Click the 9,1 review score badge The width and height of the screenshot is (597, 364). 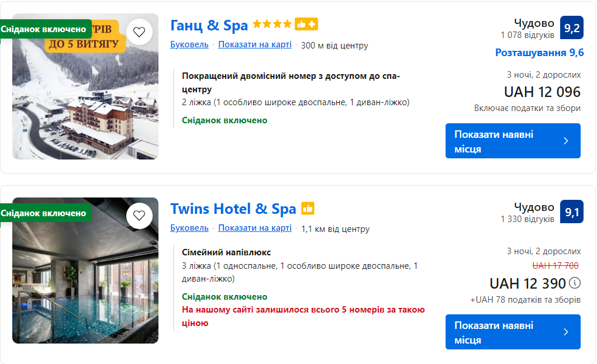pos(571,212)
